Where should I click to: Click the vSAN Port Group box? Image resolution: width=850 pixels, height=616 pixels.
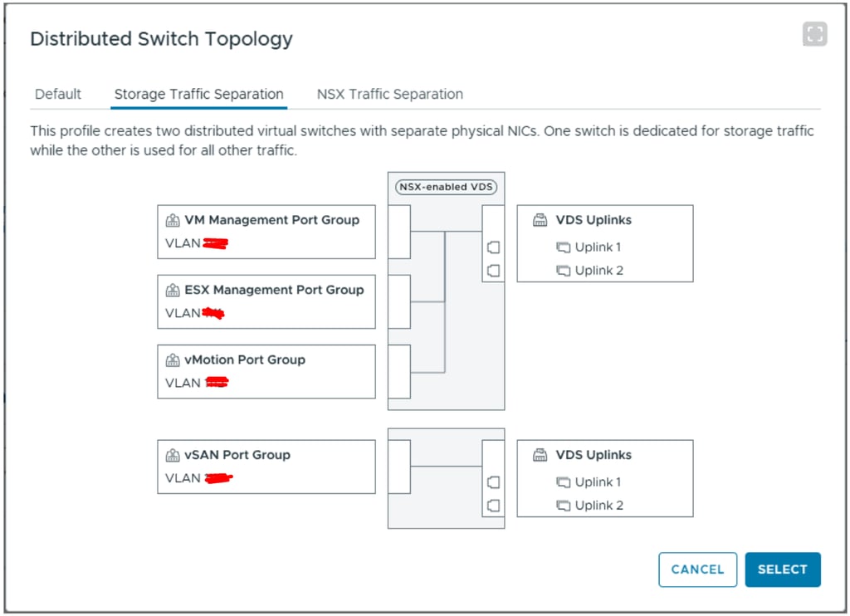coord(266,467)
